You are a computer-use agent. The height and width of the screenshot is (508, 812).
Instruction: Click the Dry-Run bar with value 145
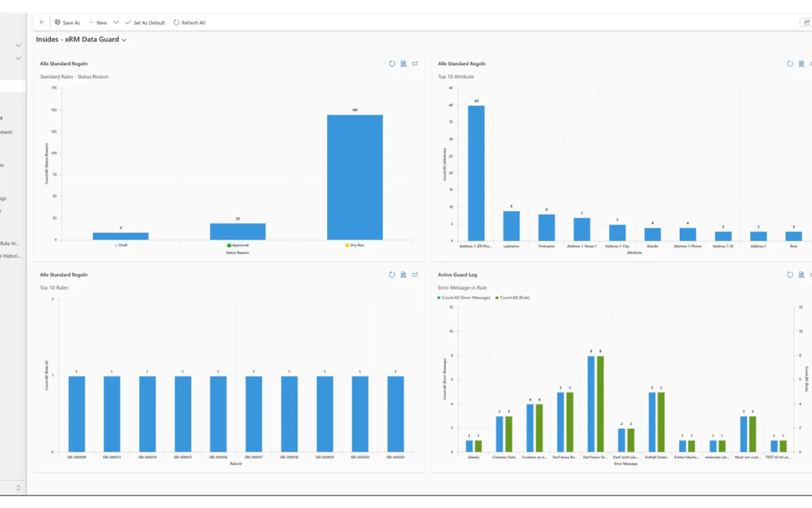[x=355, y=177]
